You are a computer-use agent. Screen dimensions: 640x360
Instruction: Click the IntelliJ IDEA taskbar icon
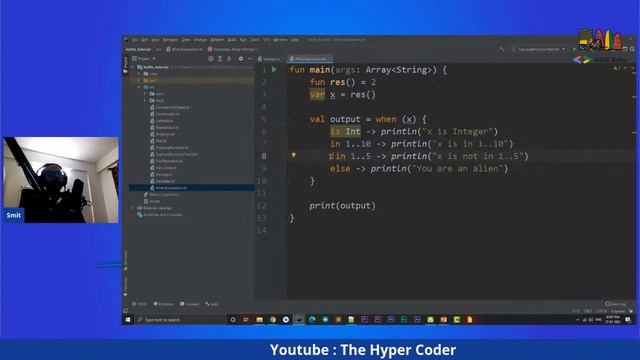click(x=299, y=320)
